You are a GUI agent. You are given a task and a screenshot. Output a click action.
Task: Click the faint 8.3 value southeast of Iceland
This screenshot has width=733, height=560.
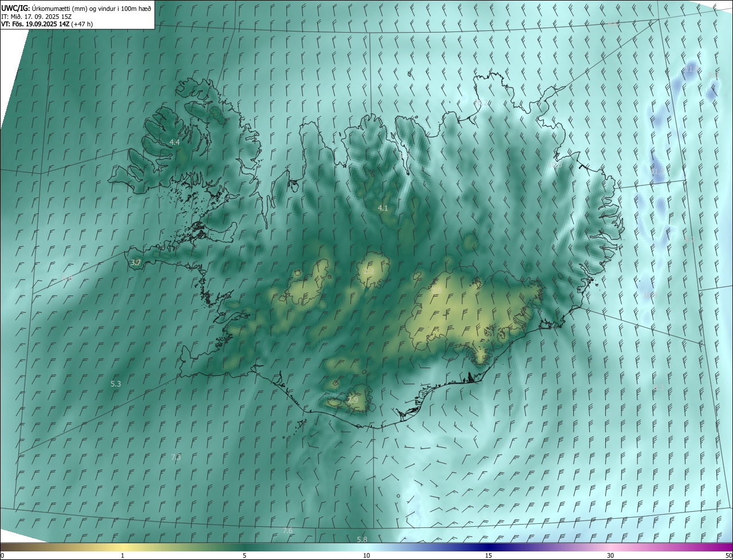(659, 388)
